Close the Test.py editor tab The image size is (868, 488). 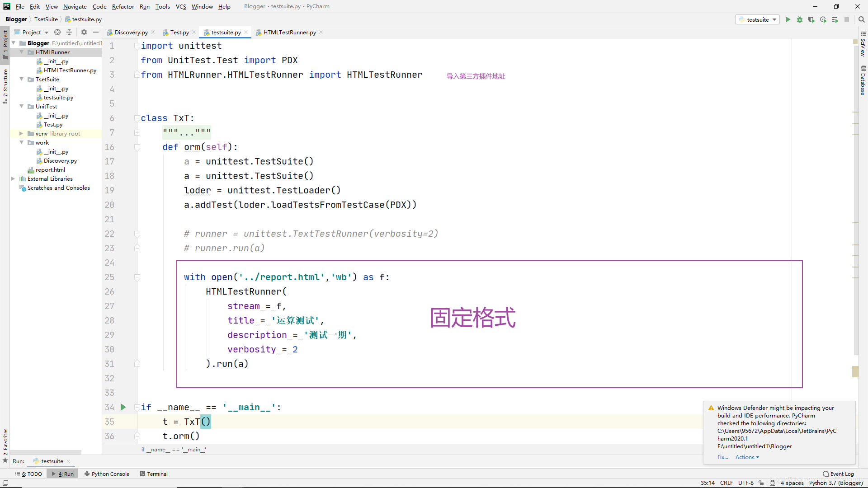coord(194,32)
